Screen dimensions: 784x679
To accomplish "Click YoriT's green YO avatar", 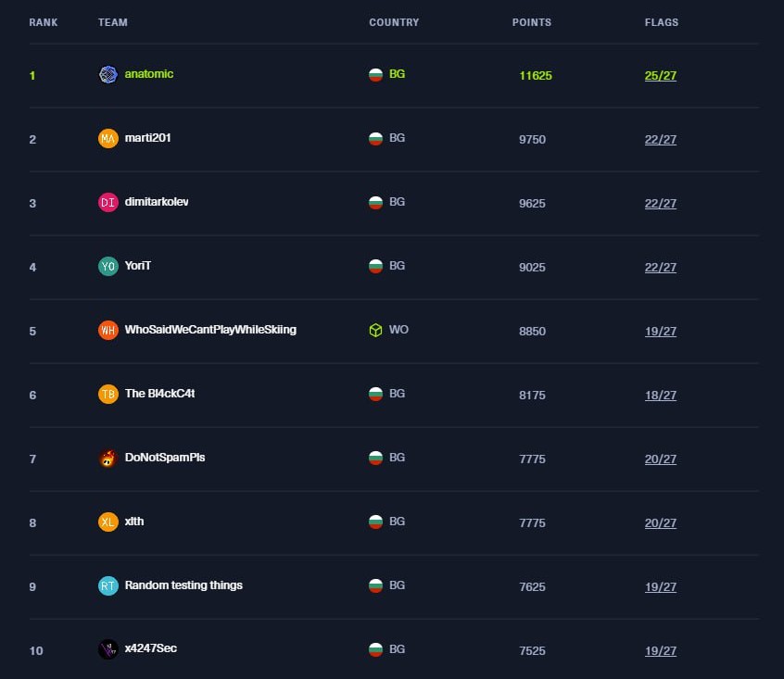I will coord(108,266).
